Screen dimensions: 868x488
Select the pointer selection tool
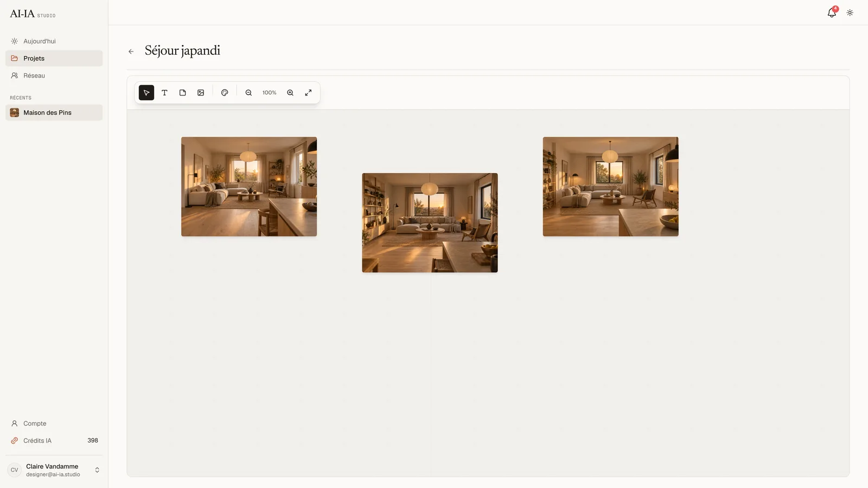pyautogui.click(x=146, y=93)
